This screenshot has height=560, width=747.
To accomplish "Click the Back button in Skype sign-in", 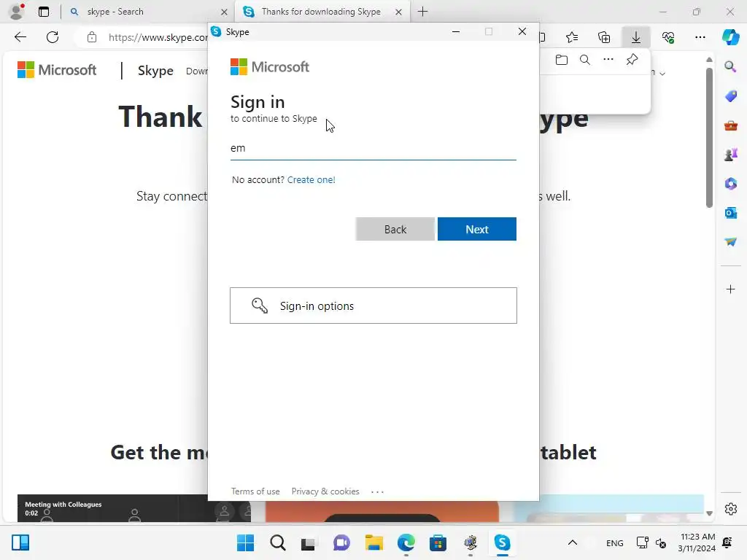I will (395, 229).
